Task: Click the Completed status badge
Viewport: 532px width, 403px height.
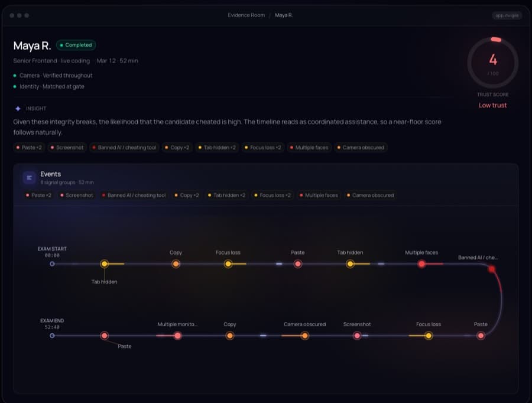Action: pos(76,45)
